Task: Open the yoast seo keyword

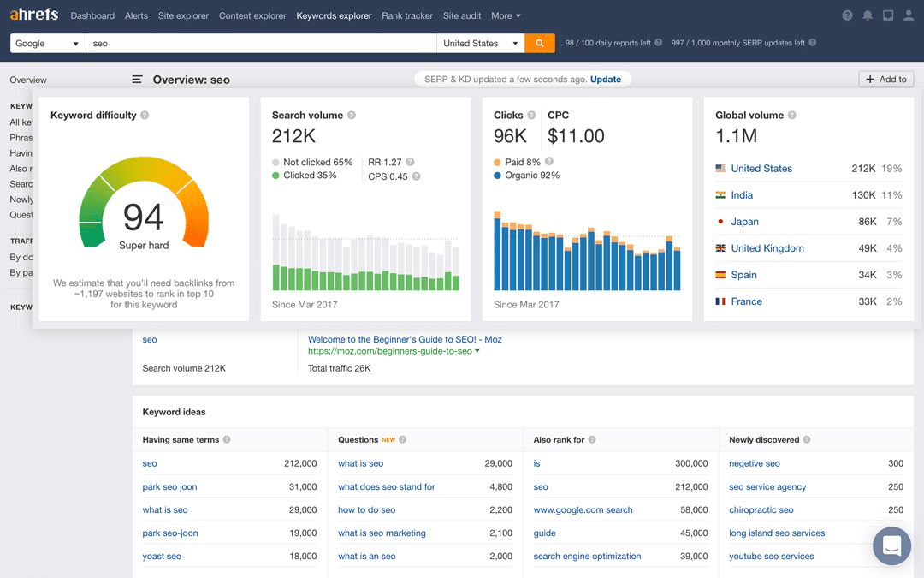Action: pyautogui.click(x=162, y=557)
